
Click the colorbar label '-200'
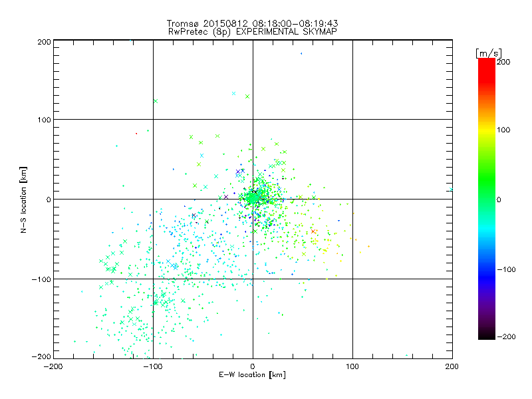(x=506, y=336)
